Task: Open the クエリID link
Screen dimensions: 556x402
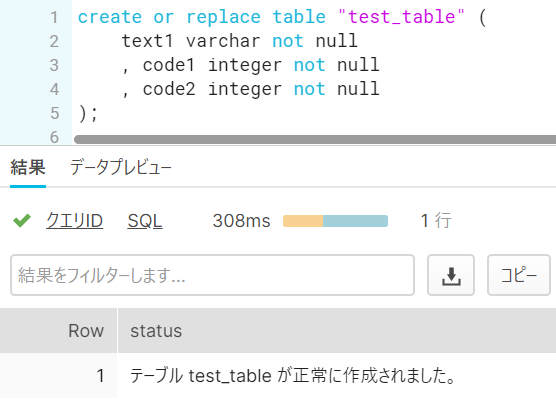Action: (74, 221)
